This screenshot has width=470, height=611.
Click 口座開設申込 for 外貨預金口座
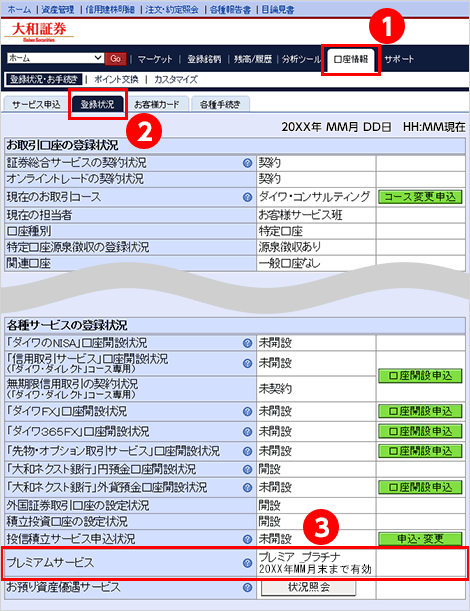click(420, 487)
